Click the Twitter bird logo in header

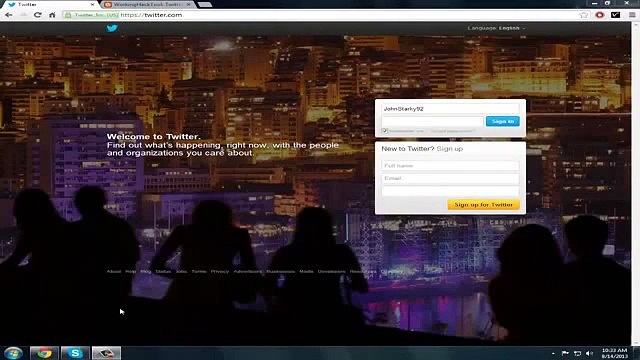[112, 28]
